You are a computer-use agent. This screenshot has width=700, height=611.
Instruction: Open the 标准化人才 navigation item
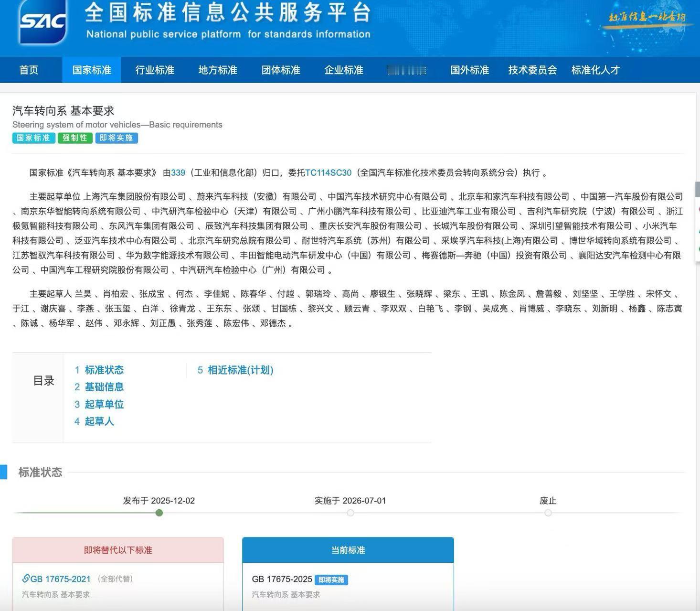coord(596,70)
